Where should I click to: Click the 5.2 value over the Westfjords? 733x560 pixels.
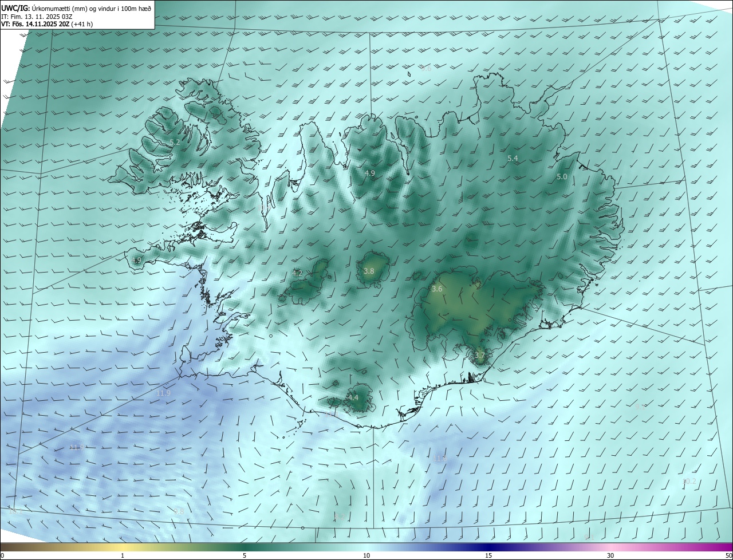tap(175, 142)
